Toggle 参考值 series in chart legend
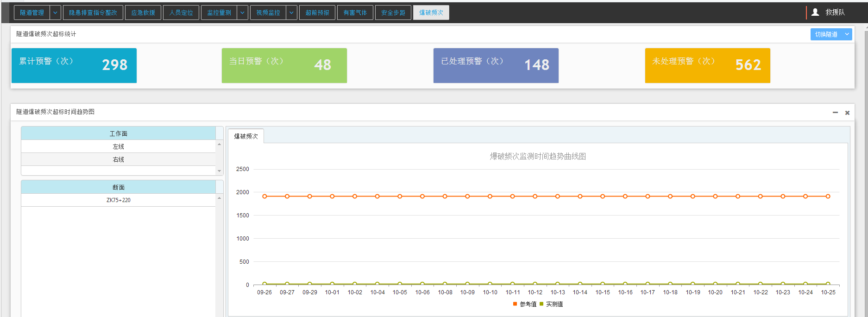This screenshot has height=317, width=868. click(525, 304)
